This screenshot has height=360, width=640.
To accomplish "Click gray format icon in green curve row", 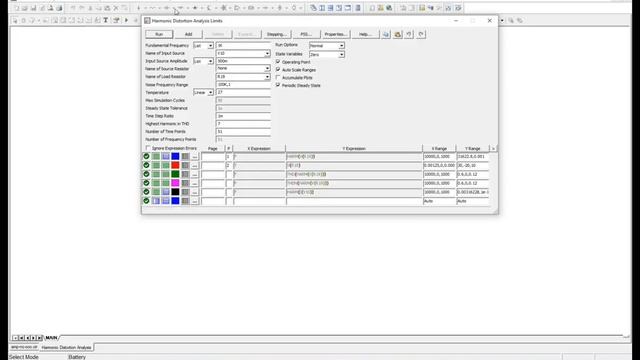I will [185, 174].
